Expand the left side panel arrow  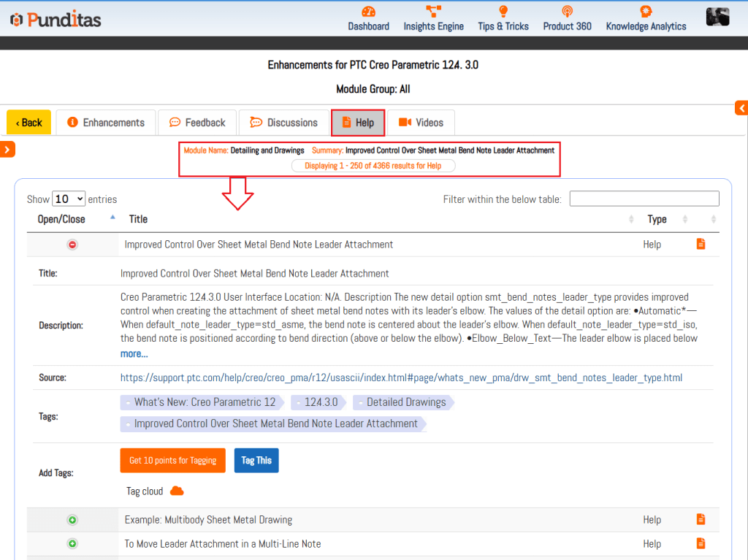tap(7, 150)
